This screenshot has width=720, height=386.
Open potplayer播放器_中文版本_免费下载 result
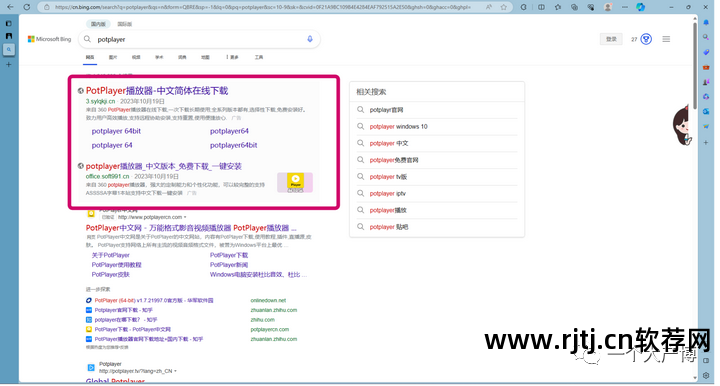163,166
